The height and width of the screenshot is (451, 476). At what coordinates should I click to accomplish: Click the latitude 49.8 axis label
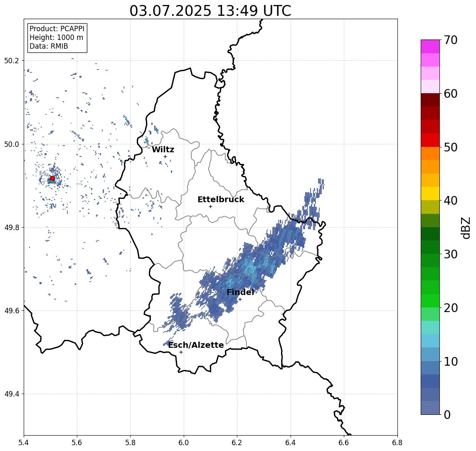12,227
